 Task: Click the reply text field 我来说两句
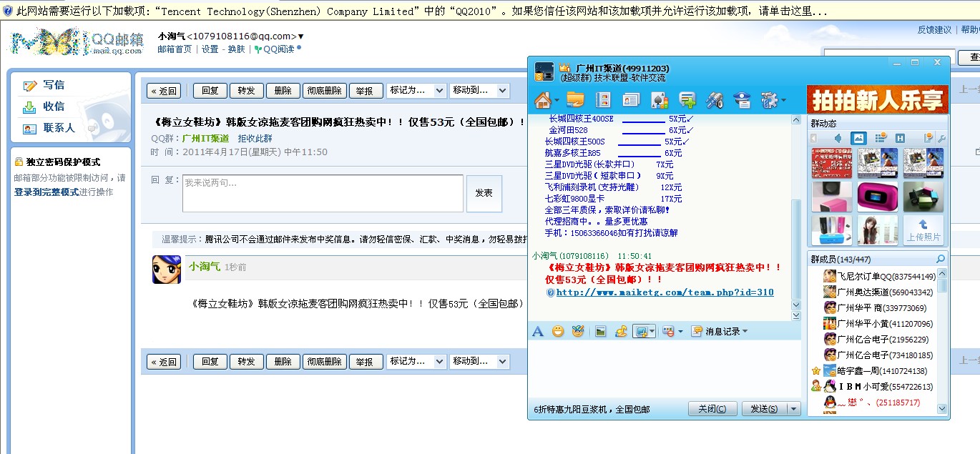[323, 194]
